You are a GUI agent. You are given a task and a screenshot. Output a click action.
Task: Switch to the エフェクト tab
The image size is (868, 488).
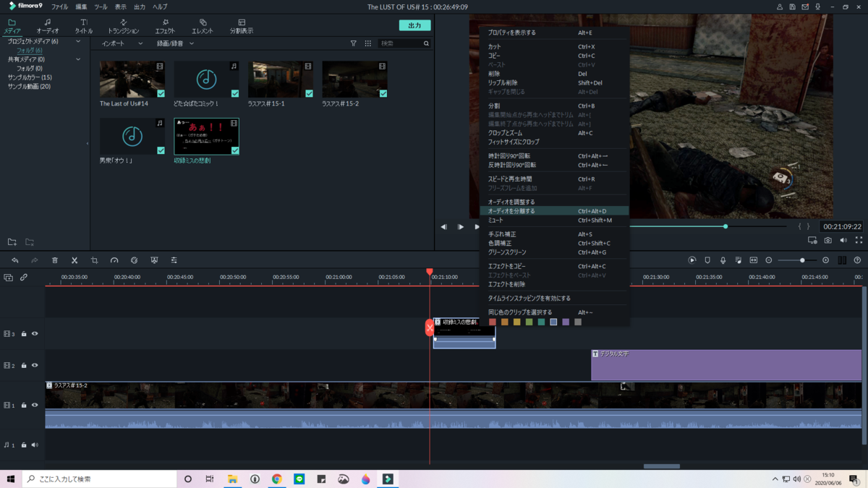point(165,27)
